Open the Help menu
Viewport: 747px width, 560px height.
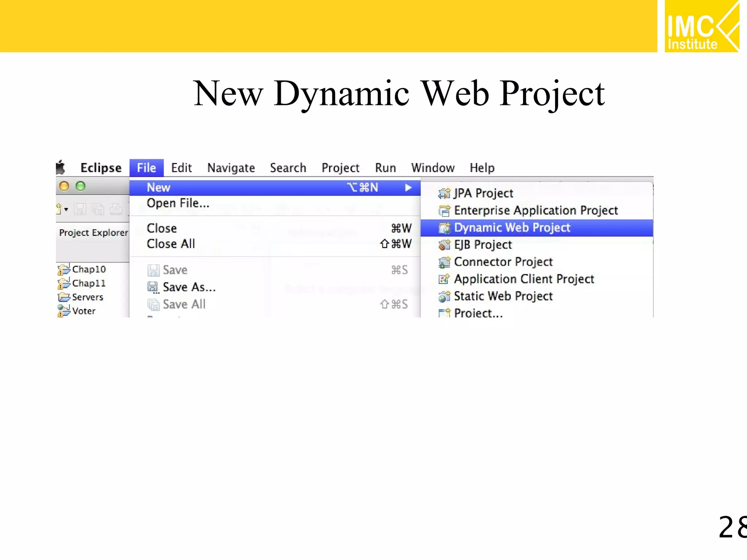(x=482, y=168)
